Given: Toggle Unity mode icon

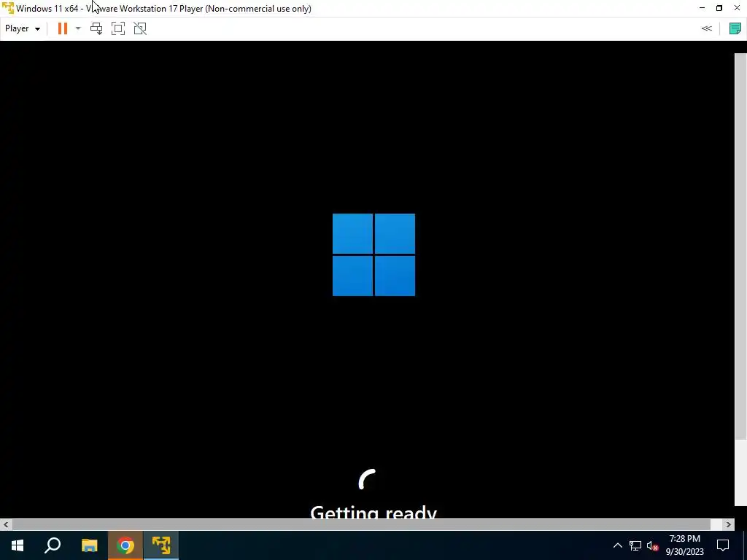Looking at the screenshot, I should click(x=140, y=28).
